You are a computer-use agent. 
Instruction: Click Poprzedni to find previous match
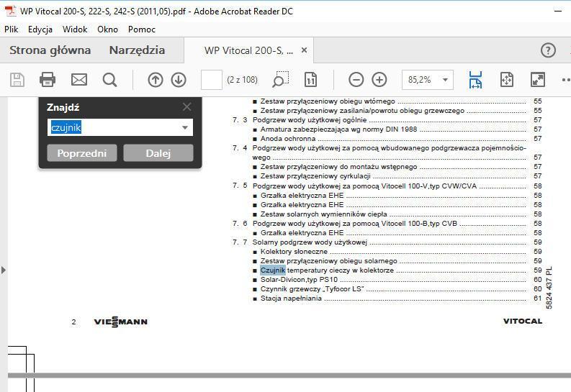tap(82, 153)
